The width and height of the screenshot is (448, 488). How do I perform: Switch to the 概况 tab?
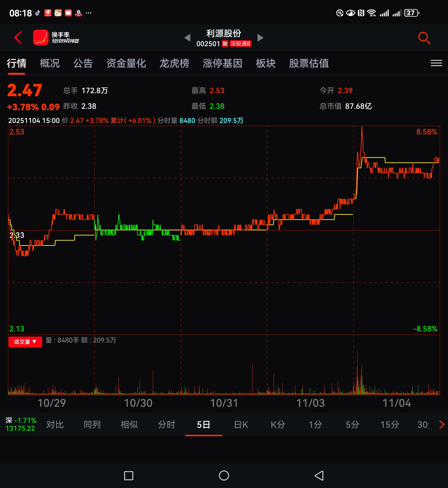click(x=50, y=64)
